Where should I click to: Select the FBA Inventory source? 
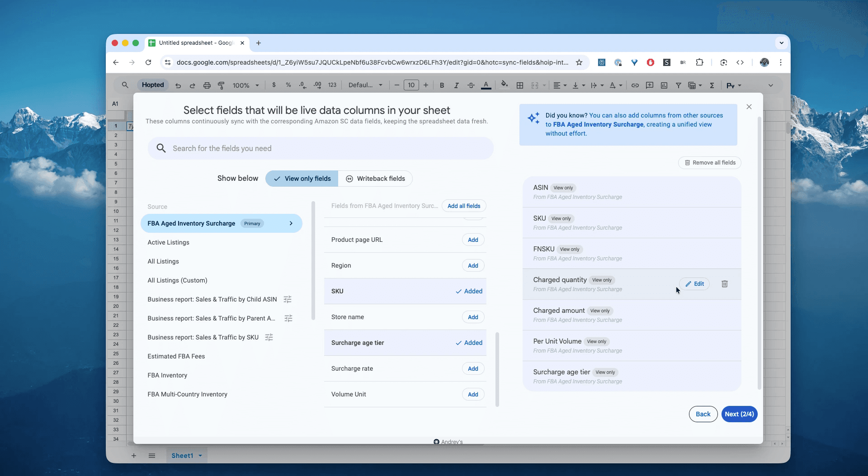167,375
